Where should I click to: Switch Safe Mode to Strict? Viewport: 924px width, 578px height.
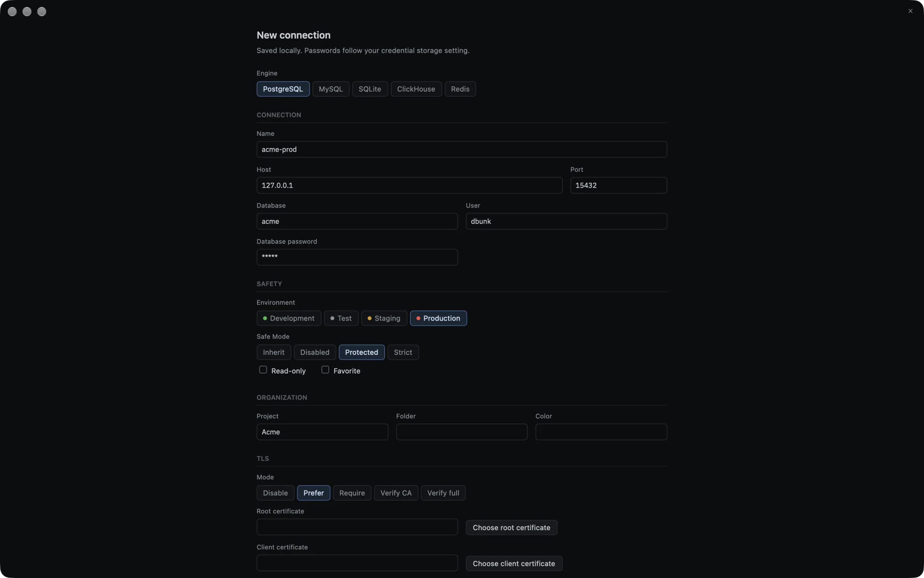[403, 352]
